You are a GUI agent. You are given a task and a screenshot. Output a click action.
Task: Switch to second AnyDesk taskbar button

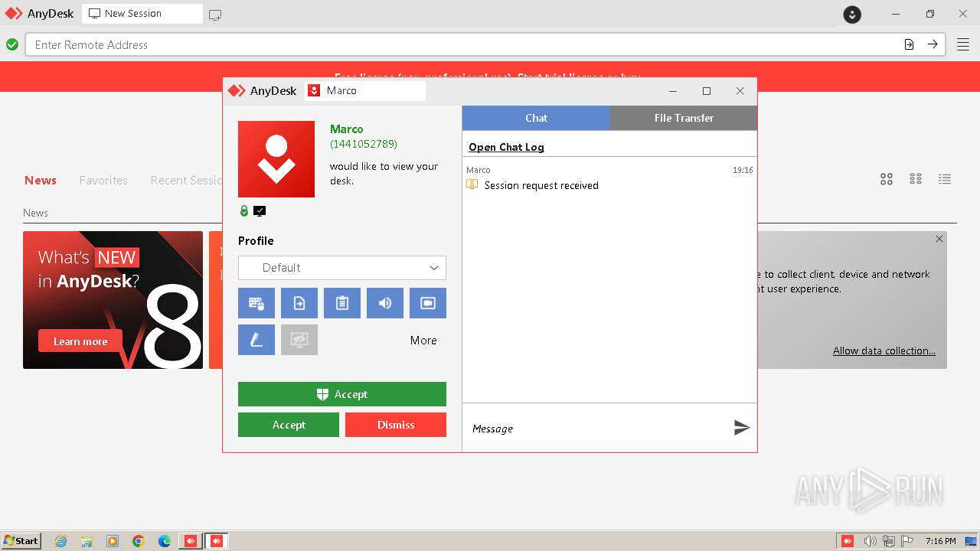217,541
